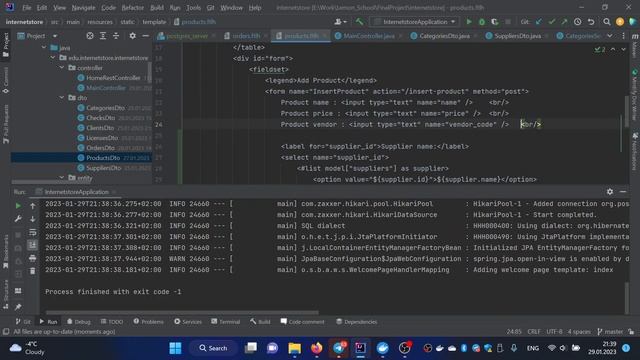The height and width of the screenshot is (360, 640).
Task: Select ProductsDto in the project tree
Action: pos(103,158)
